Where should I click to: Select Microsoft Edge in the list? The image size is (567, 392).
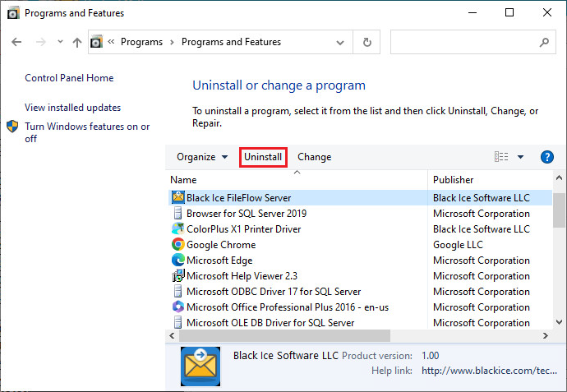[219, 261]
